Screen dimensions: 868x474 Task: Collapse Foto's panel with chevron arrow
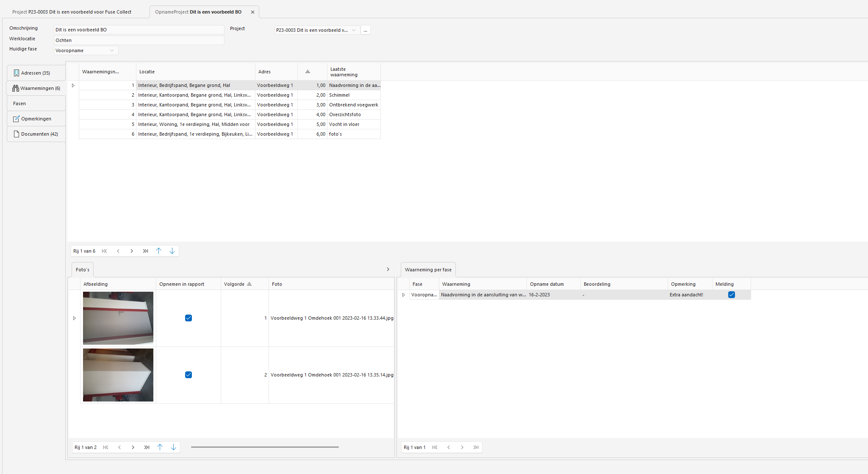388,269
